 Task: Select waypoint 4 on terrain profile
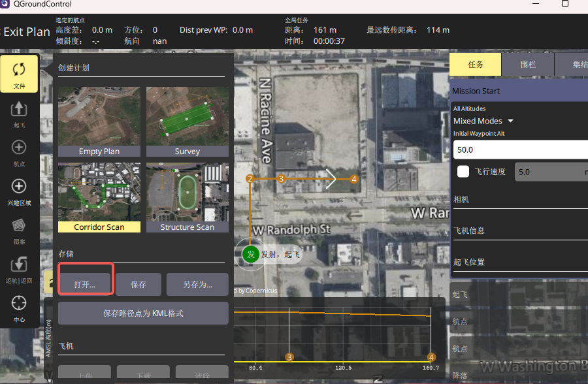pos(431,357)
